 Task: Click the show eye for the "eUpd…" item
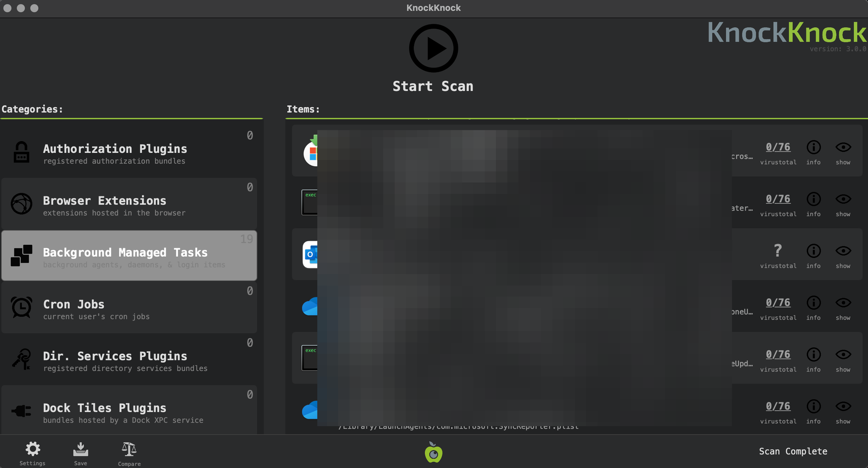tap(843, 354)
